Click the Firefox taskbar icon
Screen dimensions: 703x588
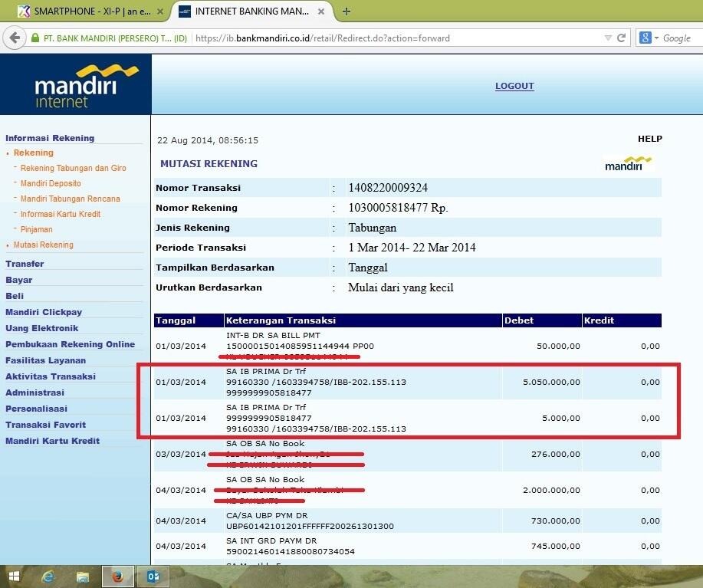(118, 577)
